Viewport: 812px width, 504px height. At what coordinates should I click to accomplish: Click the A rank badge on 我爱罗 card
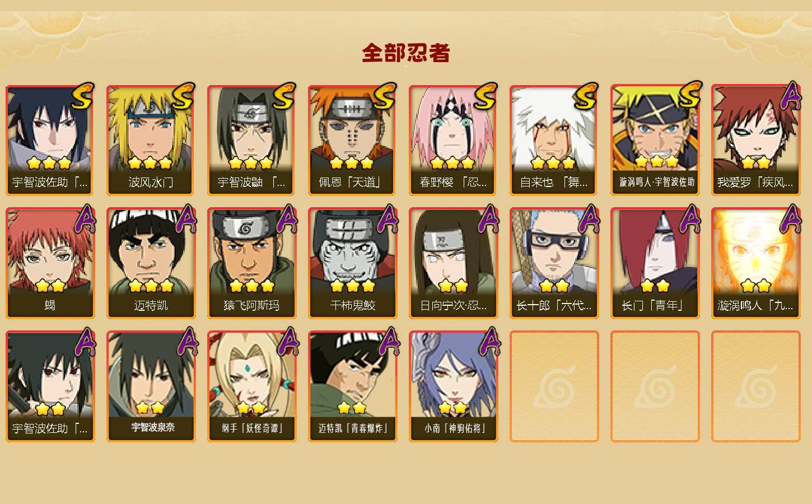click(x=791, y=96)
